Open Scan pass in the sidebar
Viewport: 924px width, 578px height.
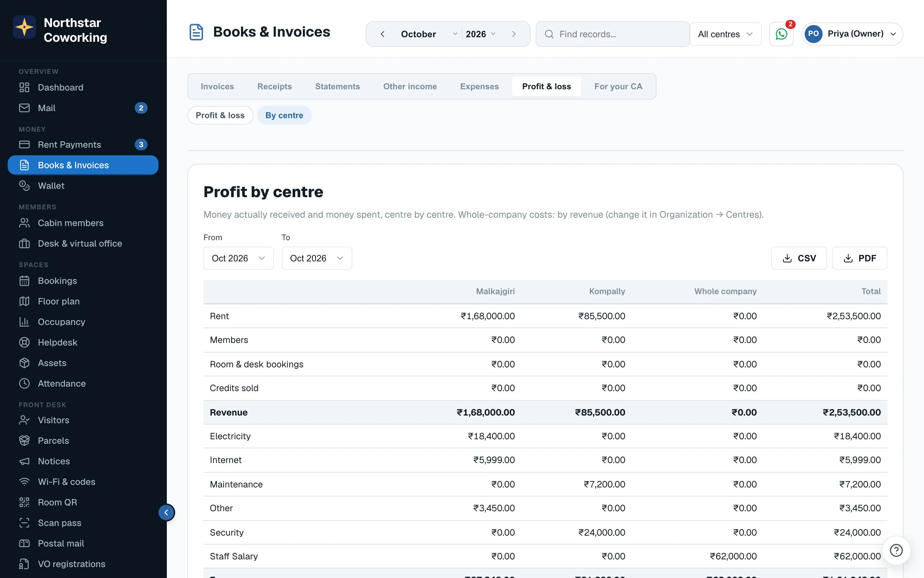click(x=83, y=523)
